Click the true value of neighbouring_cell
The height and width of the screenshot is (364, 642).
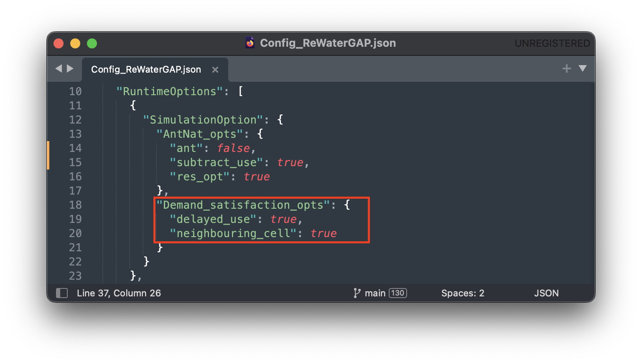click(x=324, y=233)
